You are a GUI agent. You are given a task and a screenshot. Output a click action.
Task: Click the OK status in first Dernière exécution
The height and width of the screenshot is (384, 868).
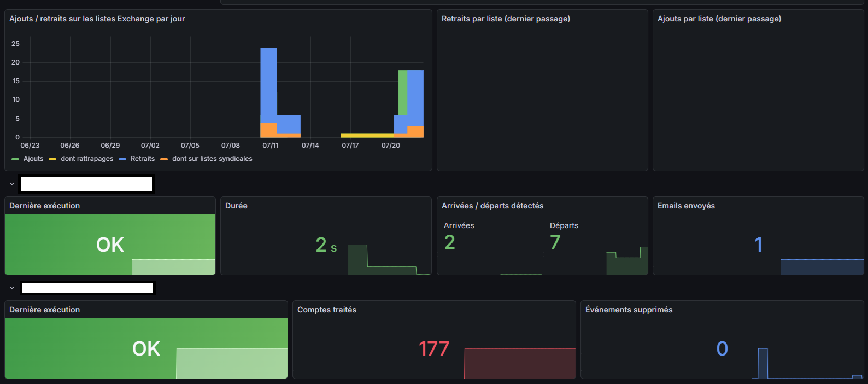click(110, 245)
